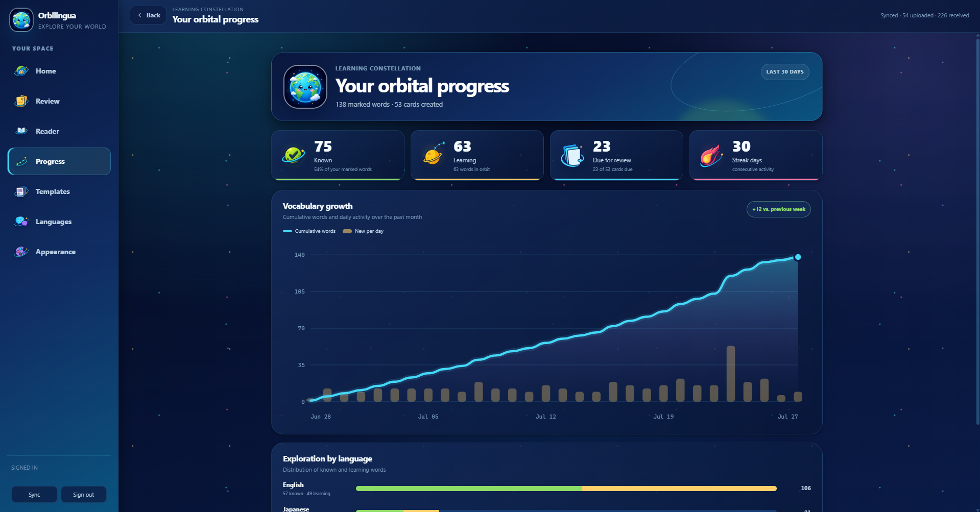Viewport: 980px width, 512px height.
Task: Click the +12 vs. previous week badge
Action: click(x=779, y=209)
